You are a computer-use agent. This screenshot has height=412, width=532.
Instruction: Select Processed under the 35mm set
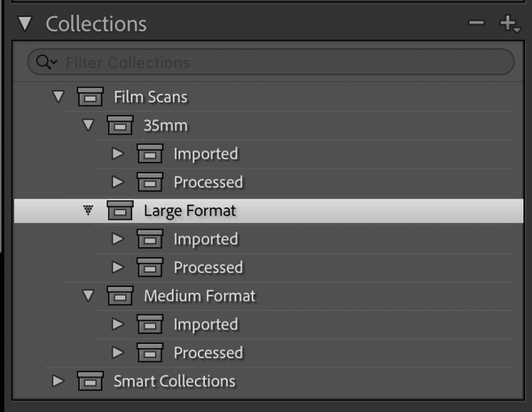(207, 182)
